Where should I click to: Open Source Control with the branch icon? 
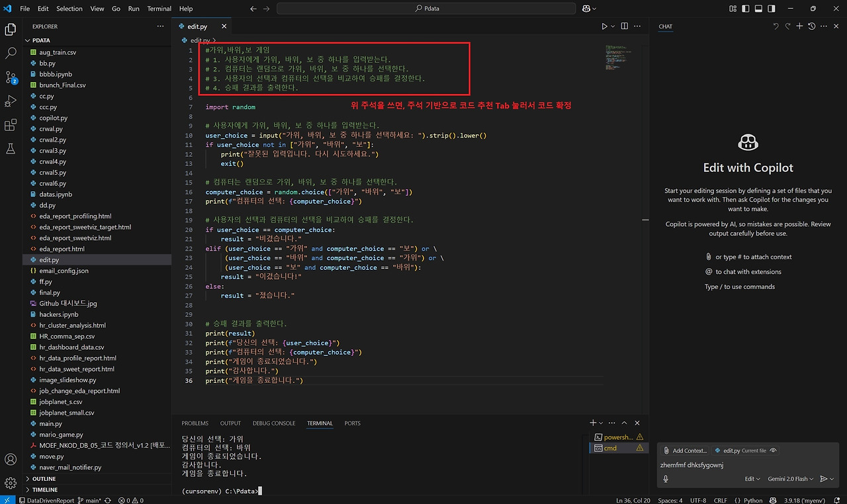coord(11,77)
